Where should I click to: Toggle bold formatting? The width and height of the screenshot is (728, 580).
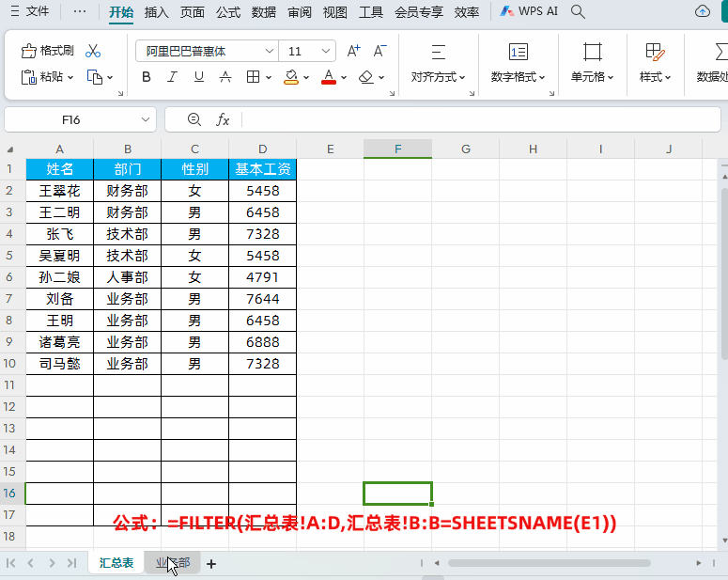click(147, 77)
